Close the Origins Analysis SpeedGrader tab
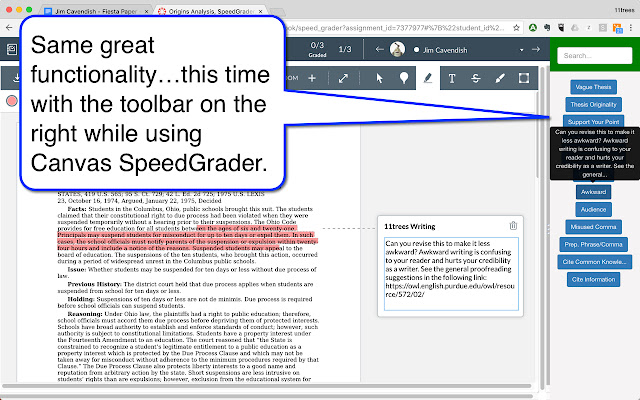 tap(261, 11)
